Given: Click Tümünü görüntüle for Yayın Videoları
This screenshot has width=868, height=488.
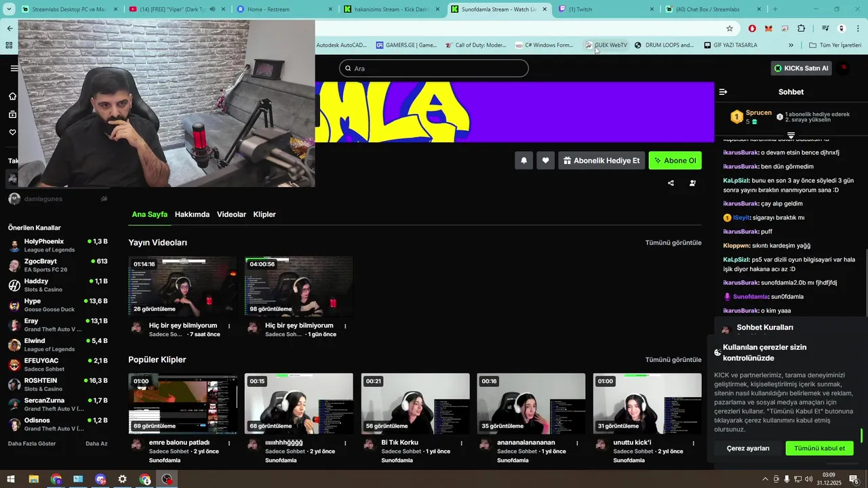Looking at the screenshot, I should tap(673, 243).
